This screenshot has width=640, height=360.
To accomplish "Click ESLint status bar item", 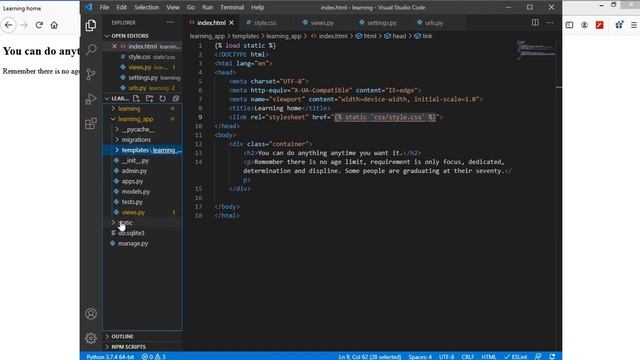I will (516, 356).
